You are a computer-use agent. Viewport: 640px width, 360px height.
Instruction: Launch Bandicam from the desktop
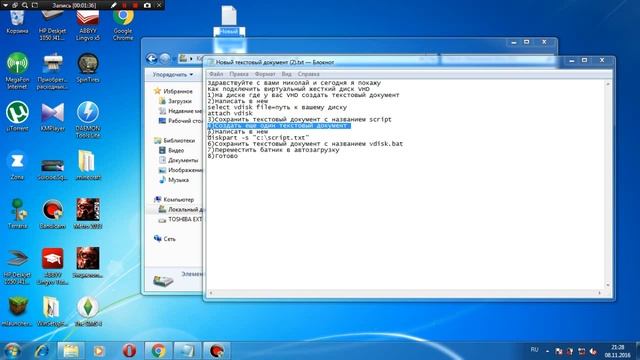(x=53, y=213)
